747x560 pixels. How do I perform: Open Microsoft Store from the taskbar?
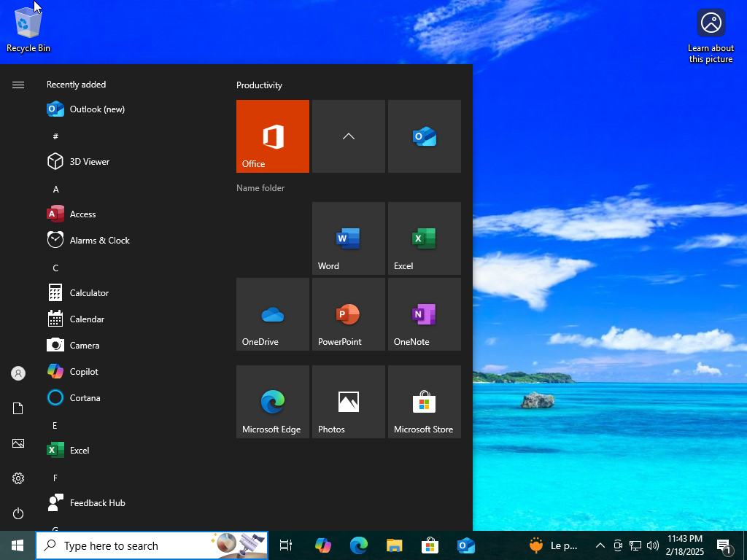pyautogui.click(x=430, y=545)
